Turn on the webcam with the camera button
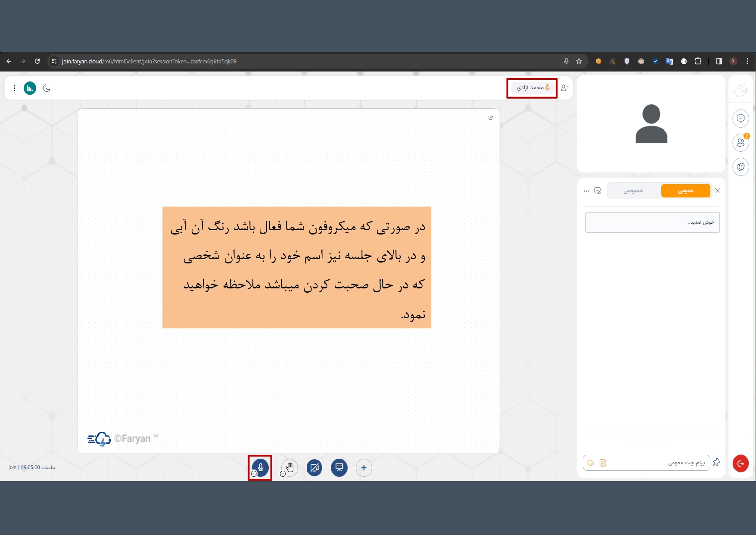This screenshot has height=535, width=756. [314, 467]
